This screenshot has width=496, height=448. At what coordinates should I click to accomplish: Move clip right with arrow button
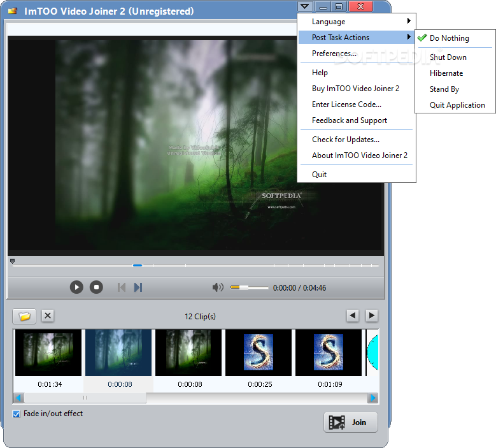(x=372, y=315)
